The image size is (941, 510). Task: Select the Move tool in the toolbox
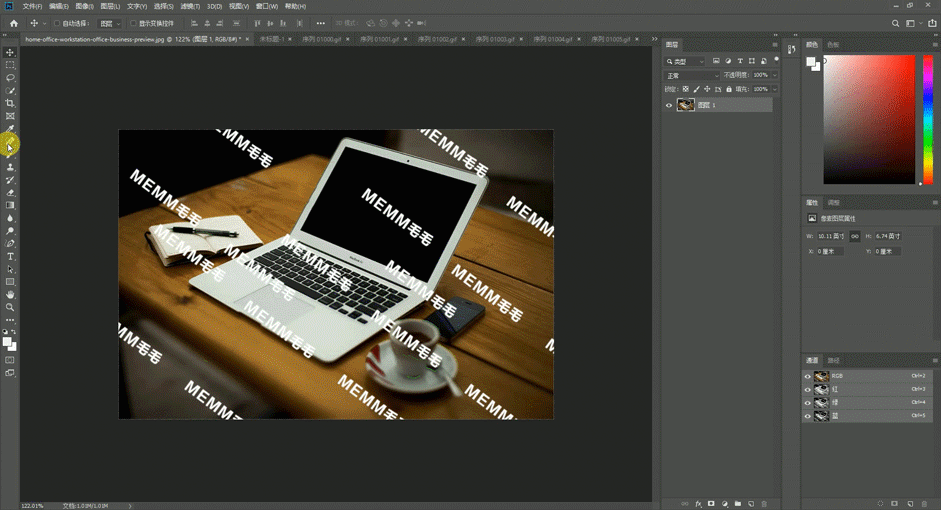point(10,52)
